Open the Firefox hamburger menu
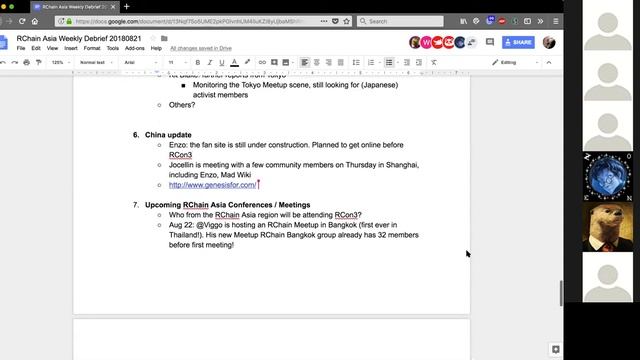This screenshot has height=360, width=640. tap(556, 21)
